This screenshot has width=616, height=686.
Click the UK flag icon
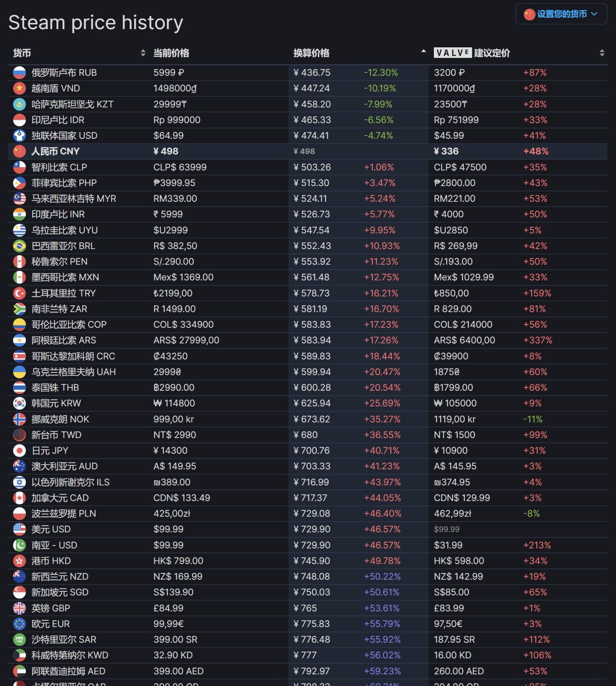click(x=19, y=608)
